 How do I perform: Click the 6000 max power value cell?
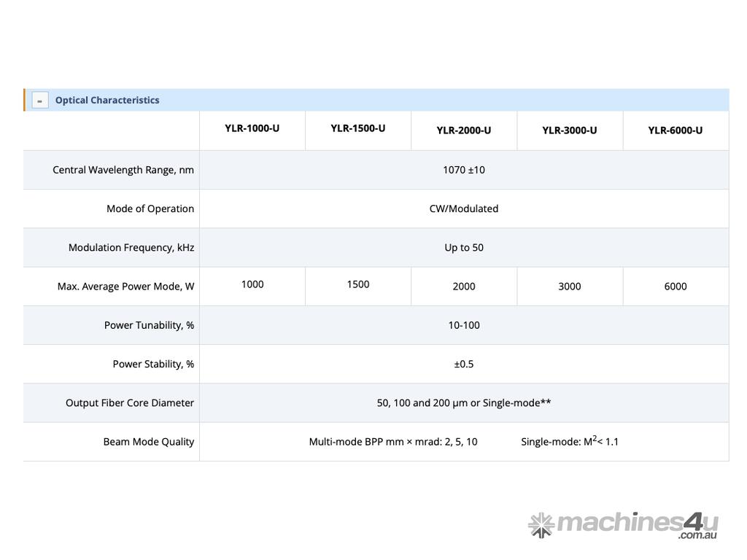(675, 287)
